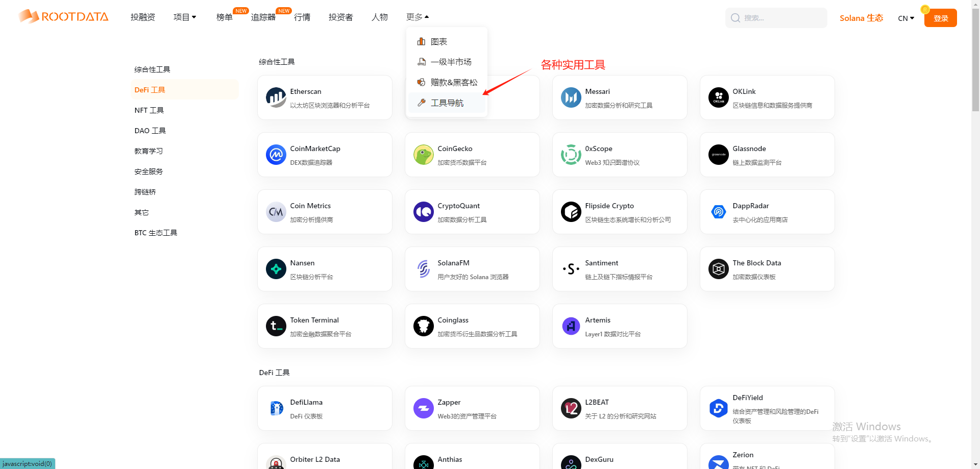
Task: Open the Solana 生态 link
Action: (861, 18)
